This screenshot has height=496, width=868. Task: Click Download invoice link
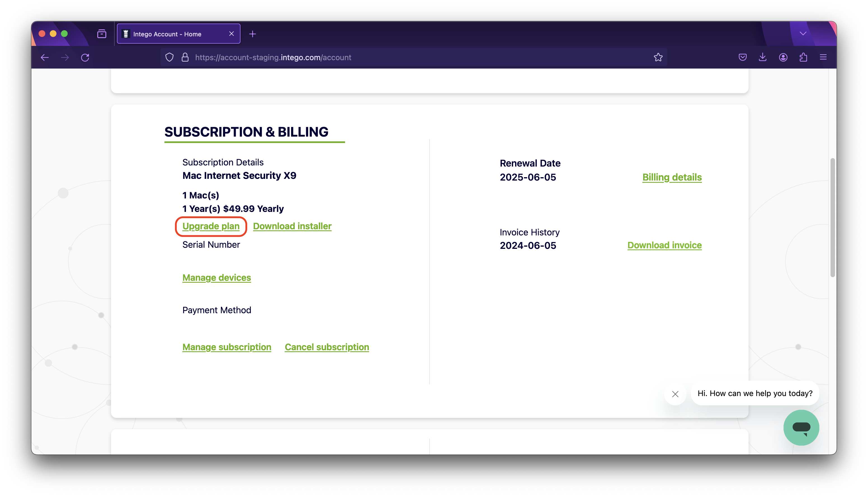coord(664,245)
